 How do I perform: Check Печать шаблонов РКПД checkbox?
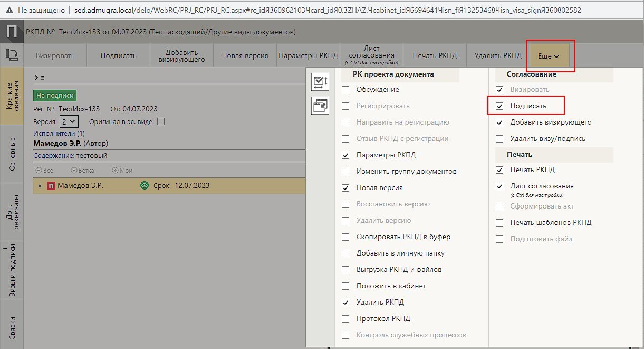click(x=499, y=223)
